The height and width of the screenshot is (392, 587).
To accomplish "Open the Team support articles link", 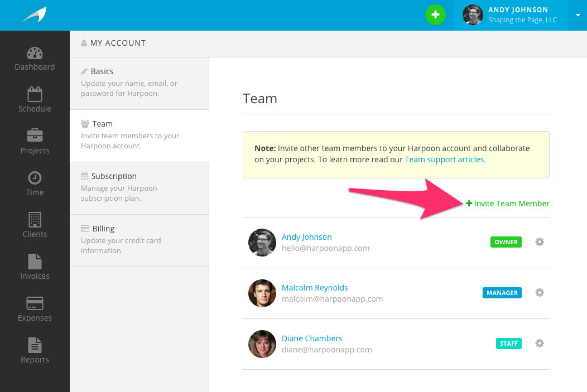I will (444, 159).
